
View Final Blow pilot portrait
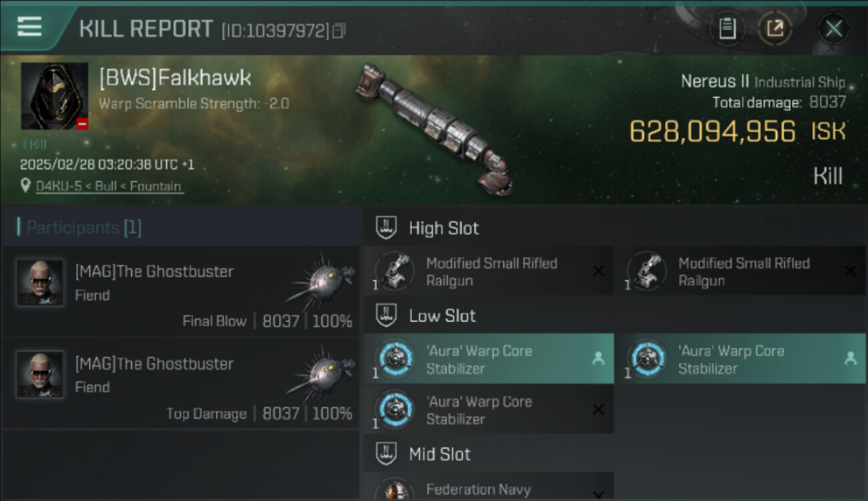[x=41, y=283]
